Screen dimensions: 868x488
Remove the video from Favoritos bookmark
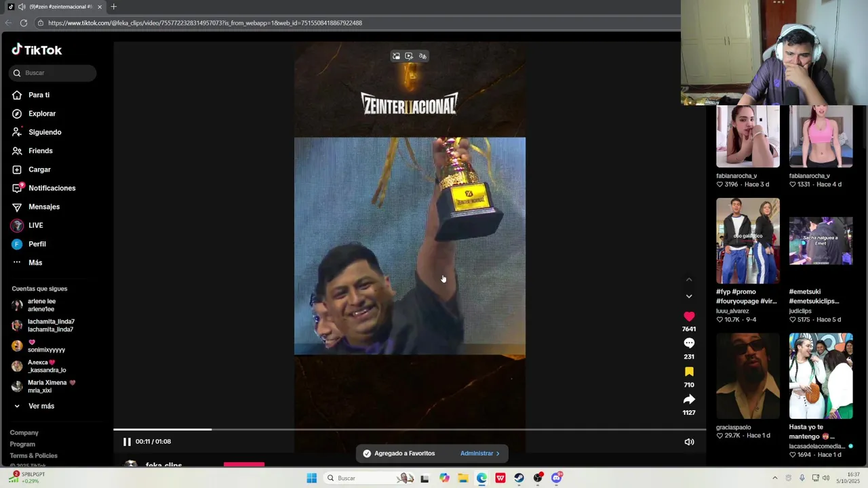pos(689,371)
